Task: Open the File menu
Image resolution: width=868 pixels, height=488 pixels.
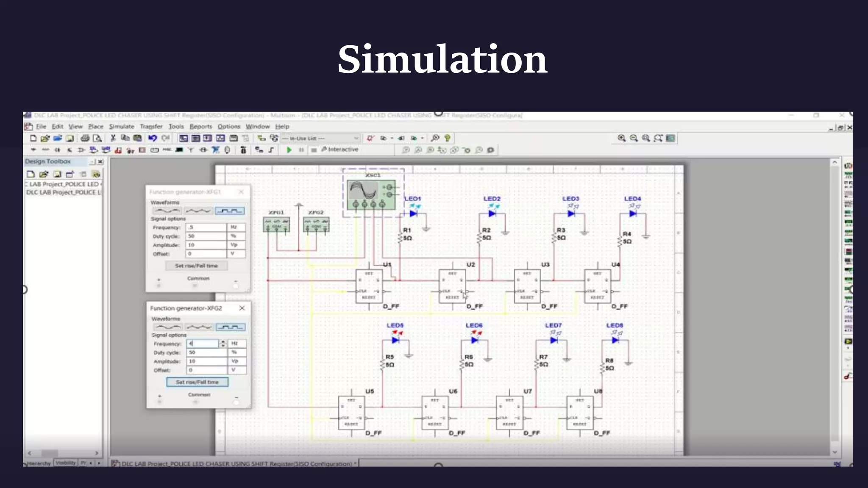Action: [x=41, y=126]
